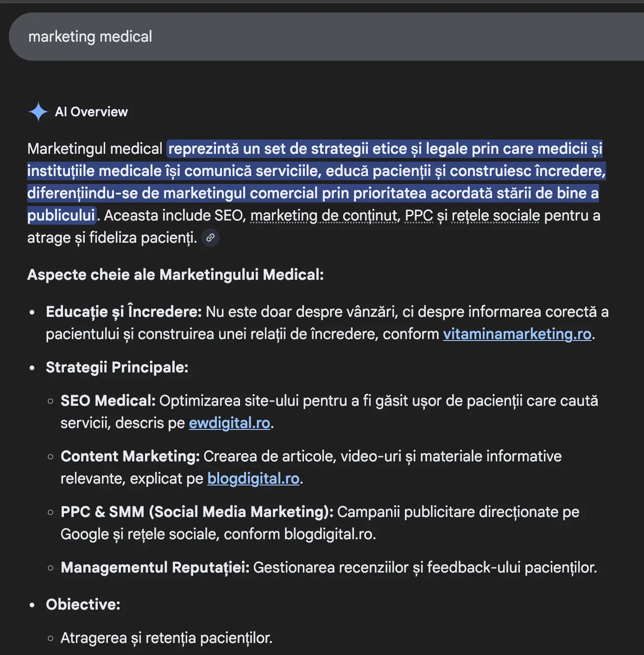Click the 'PPC & SMM (Social Media Marketing)' entry

pyautogui.click(x=196, y=512)
